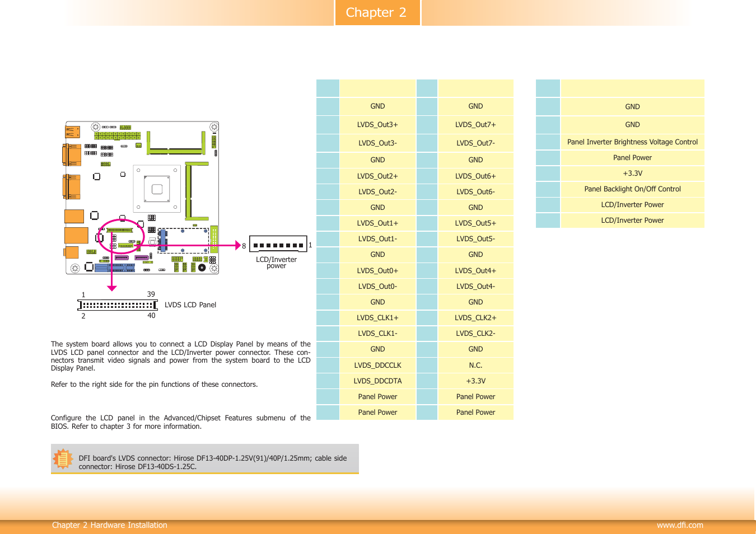The image size is (756, 534).
Task: Select the N.C. cell
Action: click(475, 366)
